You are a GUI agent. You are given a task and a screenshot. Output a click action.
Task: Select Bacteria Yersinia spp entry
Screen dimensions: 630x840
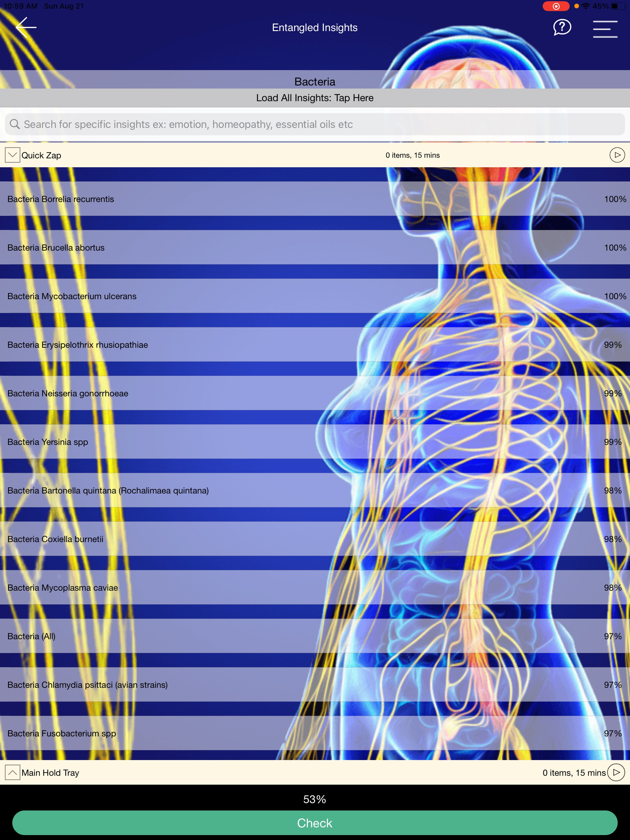152,442
